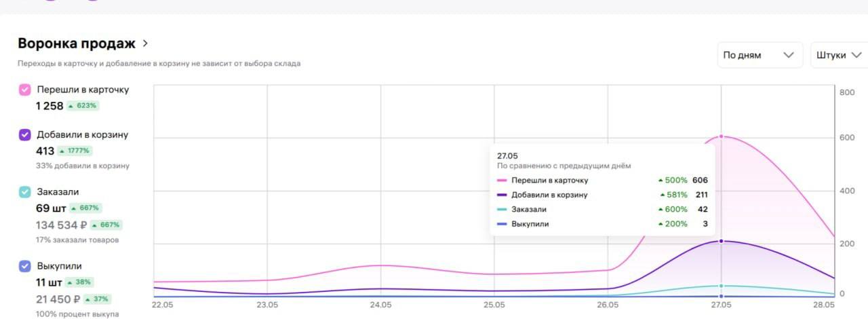Open the Воронка продаж heading link
868x319 pixels.
pos(77,43)
